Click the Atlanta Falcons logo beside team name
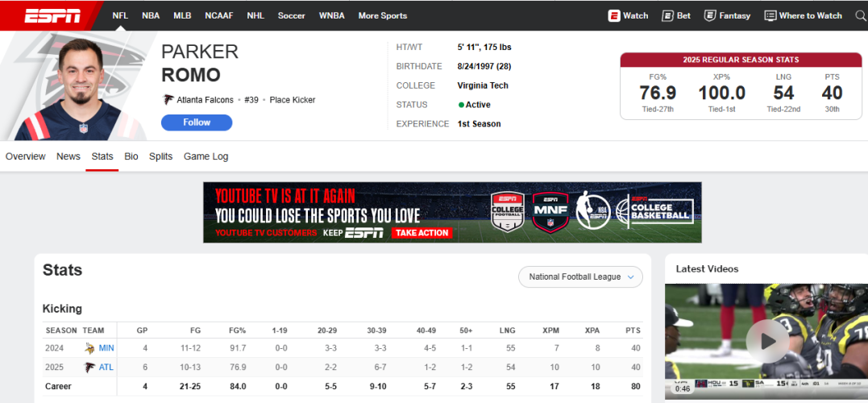 coord(168,100)
